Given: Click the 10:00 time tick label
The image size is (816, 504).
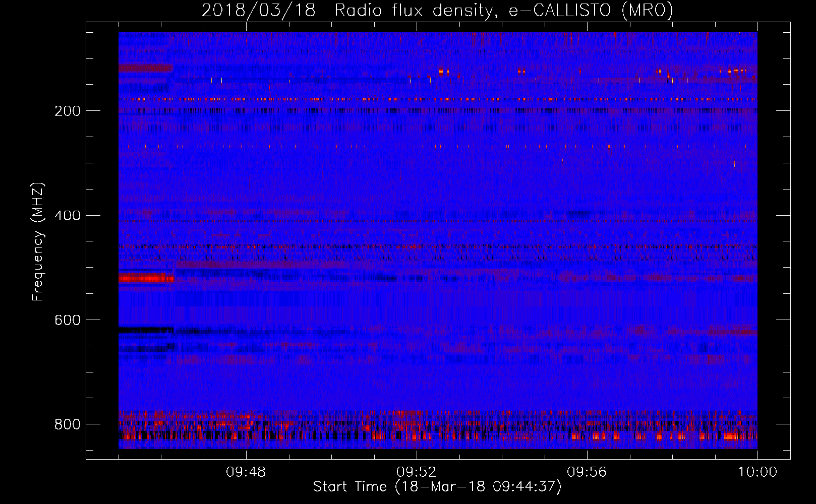Looking at the screenshot, I should (757, 472).
